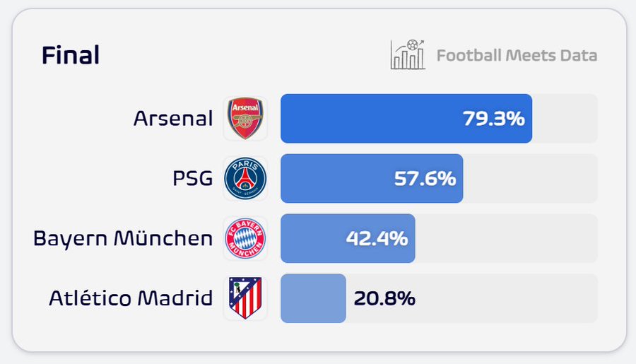Click the 79.3% value label
Viewport: 636px width, 364px height.
tap(494, 119)
